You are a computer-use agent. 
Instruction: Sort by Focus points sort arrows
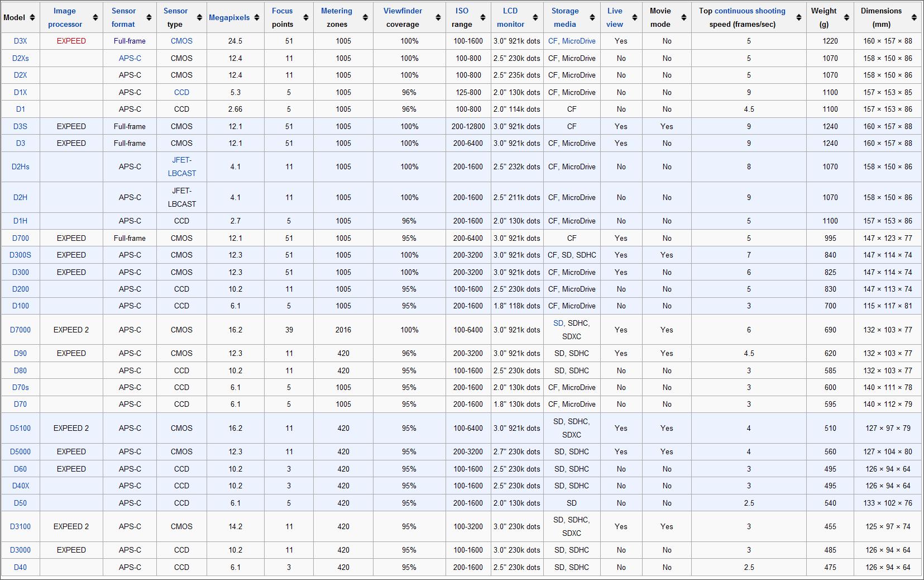tap(306, 17)
